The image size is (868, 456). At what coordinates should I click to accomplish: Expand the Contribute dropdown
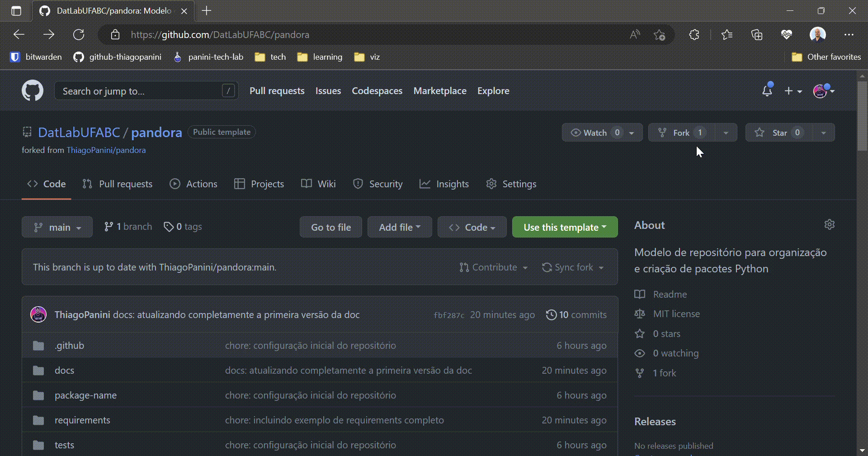(494, 267)
